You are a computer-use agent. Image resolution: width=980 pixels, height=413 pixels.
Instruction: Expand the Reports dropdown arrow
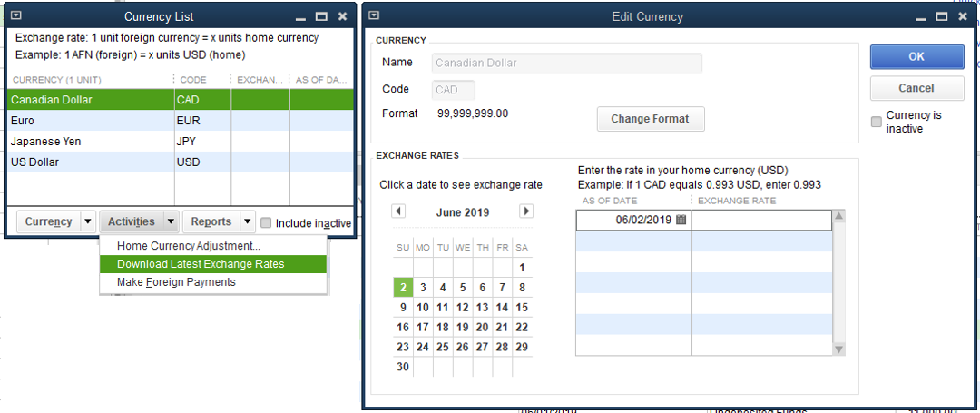248,221
